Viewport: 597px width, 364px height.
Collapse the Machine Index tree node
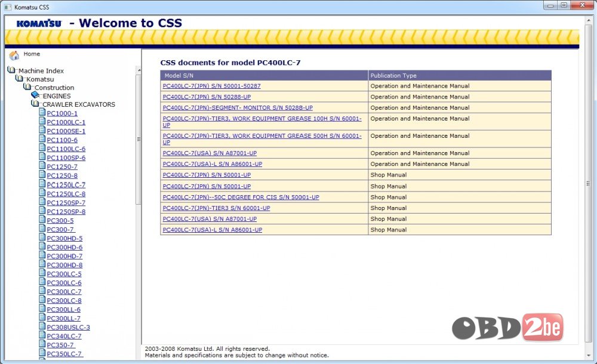click(41, 71)
